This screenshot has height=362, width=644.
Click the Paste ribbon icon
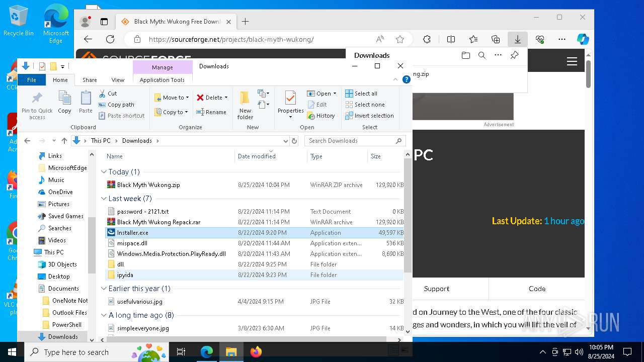[x=86, y=102]
